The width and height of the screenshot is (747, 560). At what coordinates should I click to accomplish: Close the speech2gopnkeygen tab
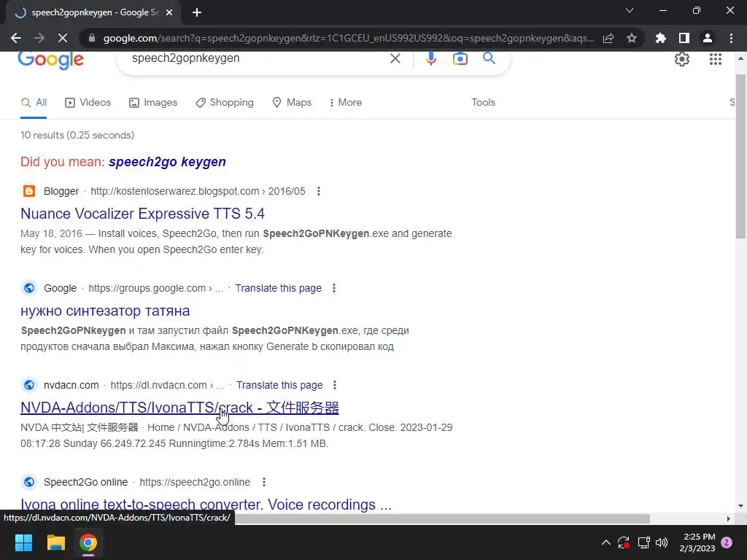(169, 13)
